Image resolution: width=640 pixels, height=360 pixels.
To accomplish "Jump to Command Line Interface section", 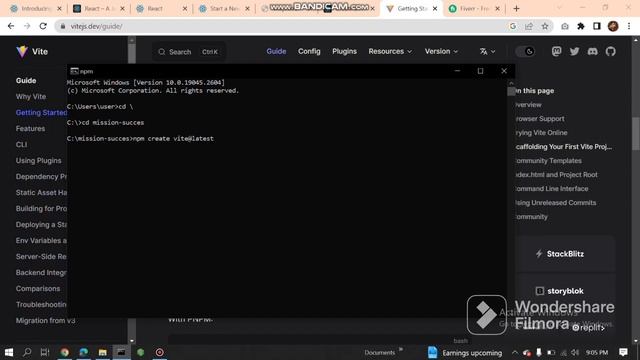I will click(551, 189).
